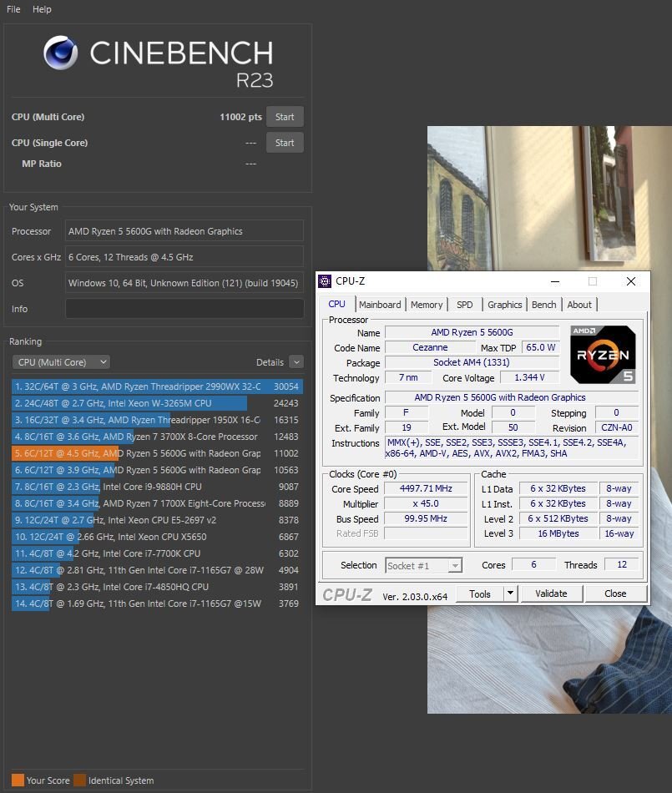Click the Core Voltage value 1.344 V
Viewport: 672px width, 793px height.
tap(529, 377)
